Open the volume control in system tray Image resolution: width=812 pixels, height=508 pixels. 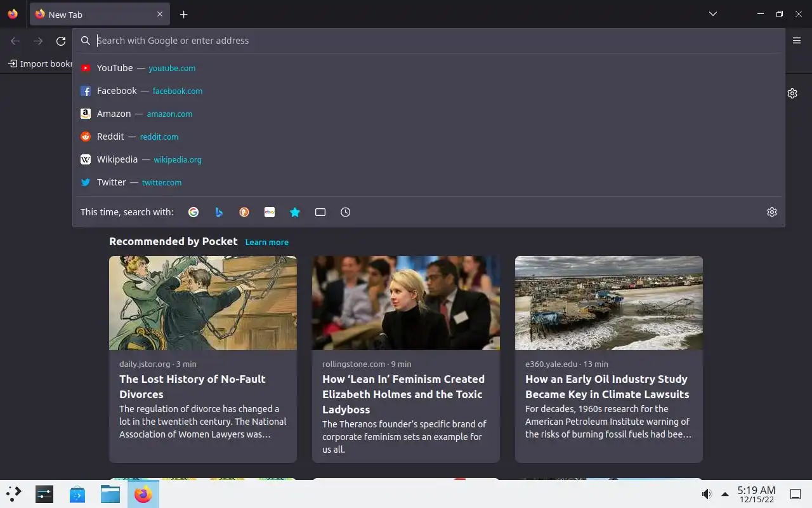click(707, 494)
